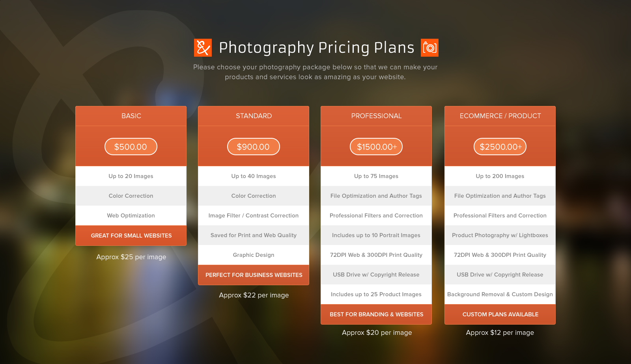Click BEST FOR BRANDING & WEBSITES bar
Image resolution: width=631 pixels, height=364 pixels.
tap(376, 314)
